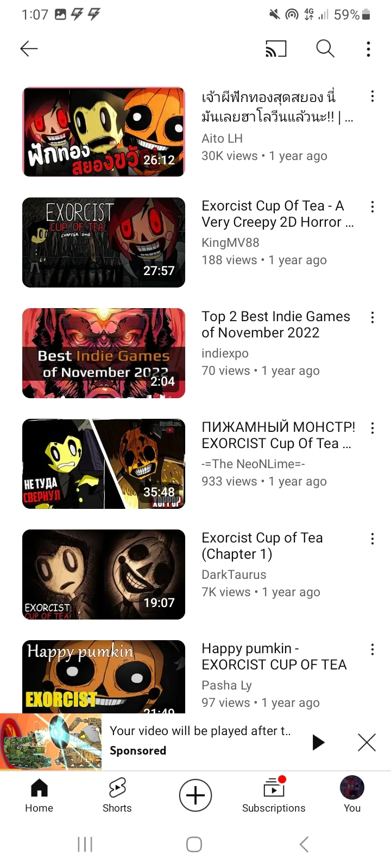Screen dimensions: 391x868
Task: Switch to the Shorts tab
Action: click(x=117, y=795)
